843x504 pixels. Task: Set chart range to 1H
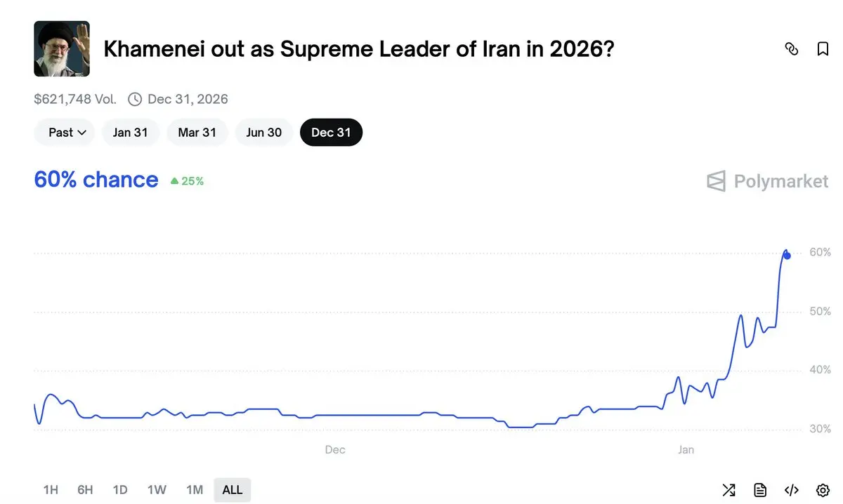tap(51, 490)
